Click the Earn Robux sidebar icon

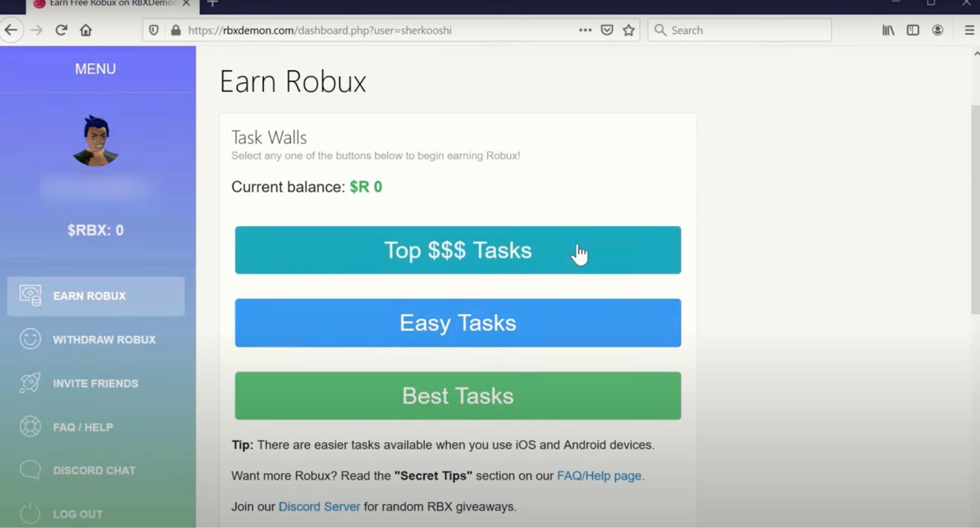30,296
